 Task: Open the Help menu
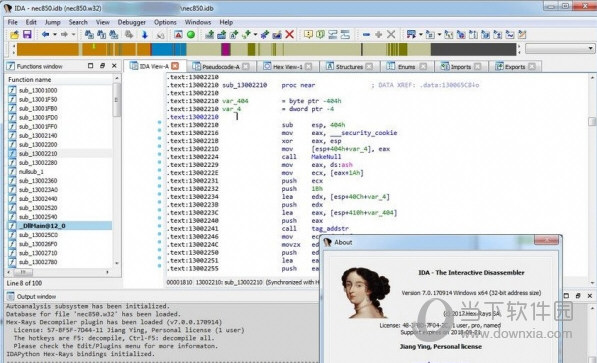tap(226, 22)
